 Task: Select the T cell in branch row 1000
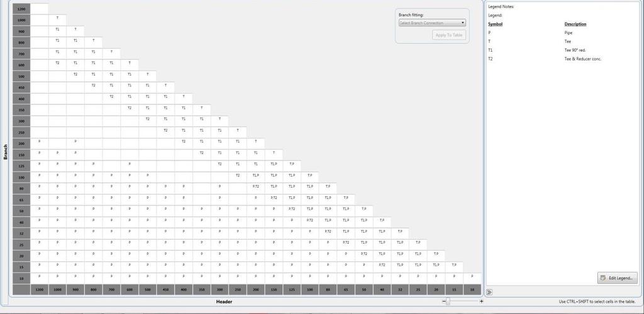tap(57, 20)
